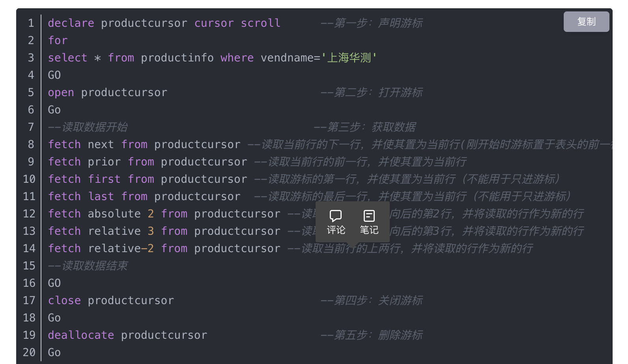Click line number 10 in the gutter
Viewport: 628px width, 364px height.
click(29, 179)
